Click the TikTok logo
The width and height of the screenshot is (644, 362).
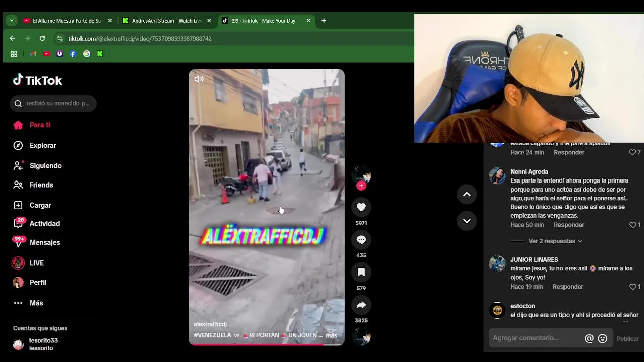(x=38, y=80)
